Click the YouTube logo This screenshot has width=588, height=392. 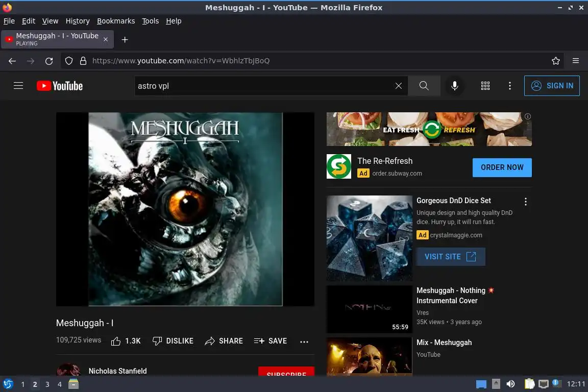click(x=60, y=86)
